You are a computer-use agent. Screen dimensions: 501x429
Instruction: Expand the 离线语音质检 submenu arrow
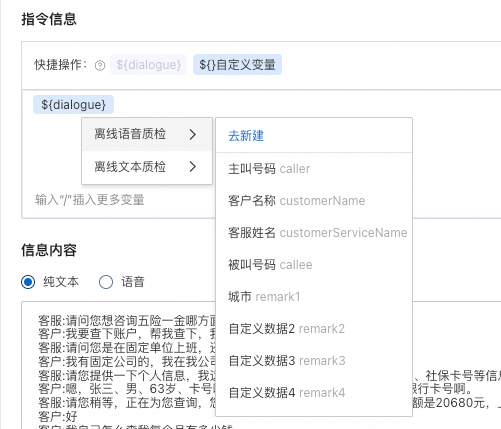tap(193, 135)
